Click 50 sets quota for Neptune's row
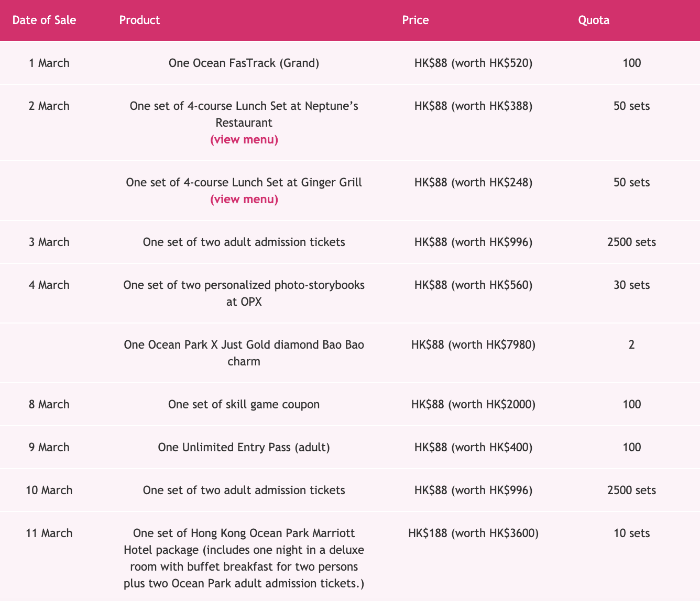This screenshot has height=601, width=700. 632,106
